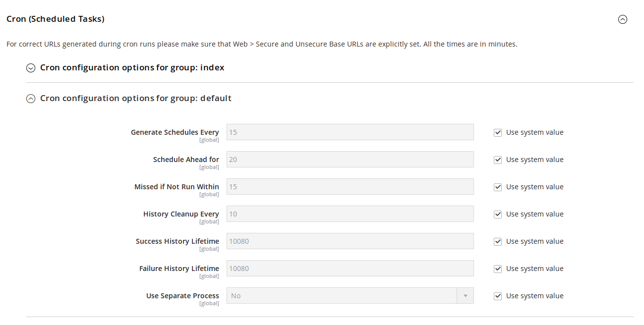Toggle Use system value for Schedule Ahead for
644x325 pixels.
[498, 160]
